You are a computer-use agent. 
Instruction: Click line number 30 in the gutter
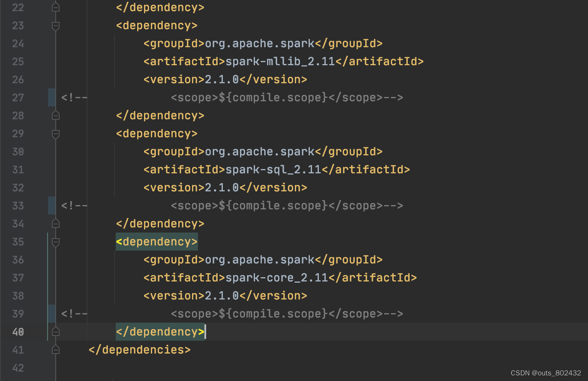click(x=18, y=151)
